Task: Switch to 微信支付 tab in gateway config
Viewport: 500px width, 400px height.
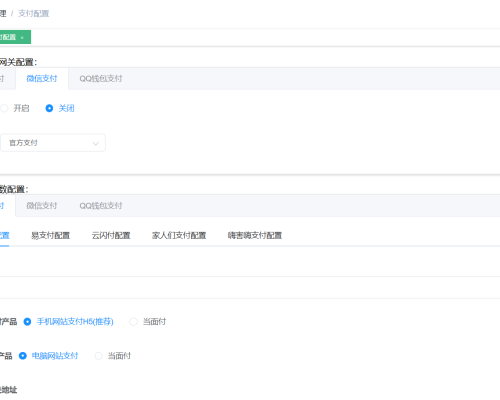Action: 42,79
